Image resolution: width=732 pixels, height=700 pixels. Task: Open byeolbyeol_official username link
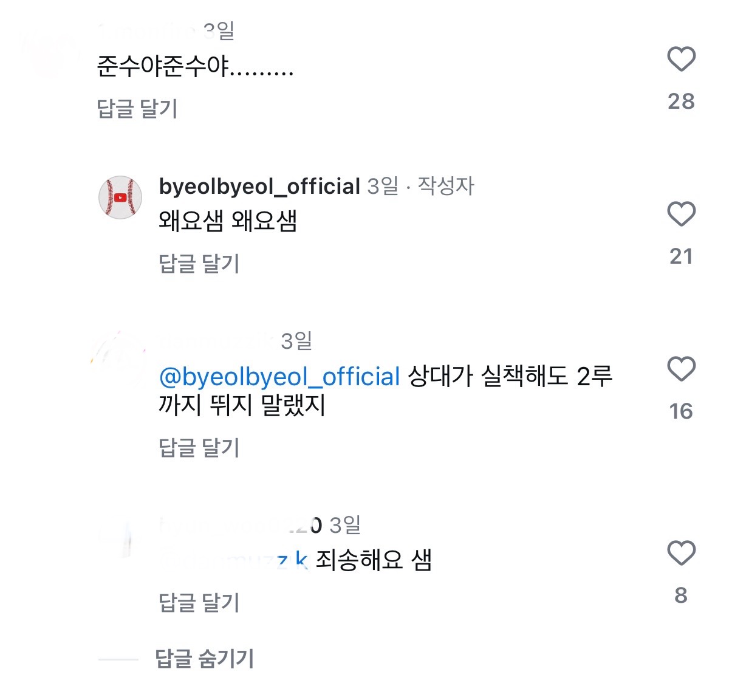click(259, 186)
